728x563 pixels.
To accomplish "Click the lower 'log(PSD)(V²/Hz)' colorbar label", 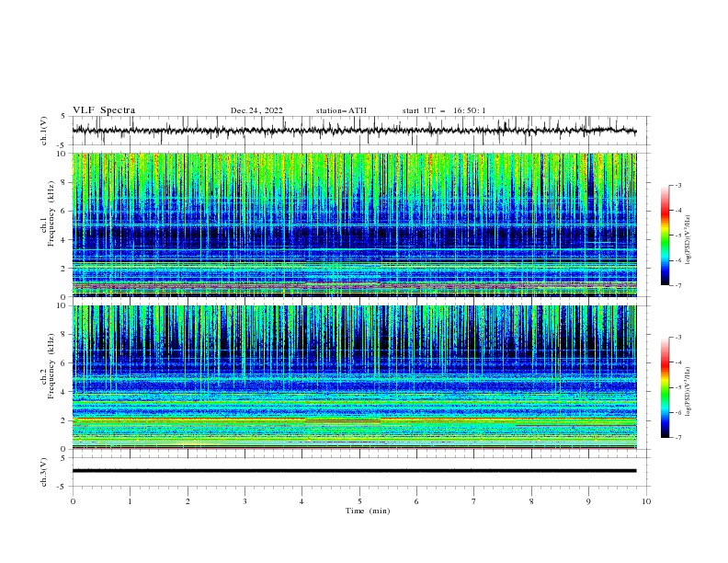I will pyautogui.click(x=688, y=391).
